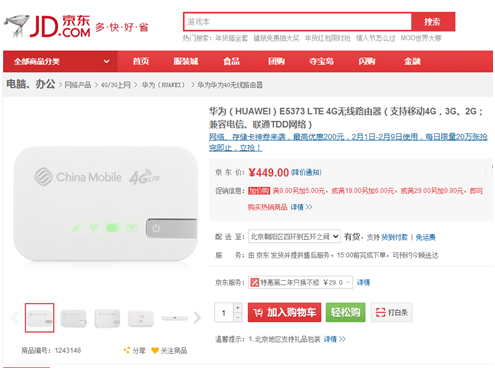Select the fifth side-view product thumbnail

pyautogui.click(x=175, y=318)
